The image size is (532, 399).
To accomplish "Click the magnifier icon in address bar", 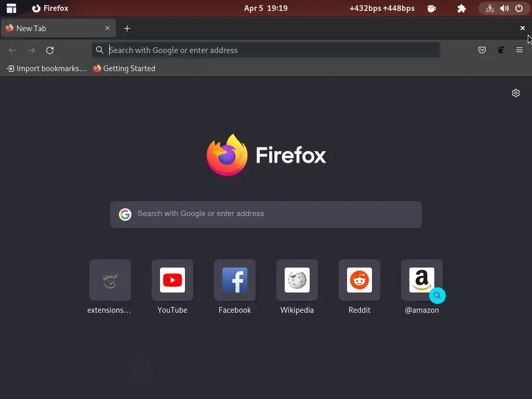I will (x=99, y=50).
